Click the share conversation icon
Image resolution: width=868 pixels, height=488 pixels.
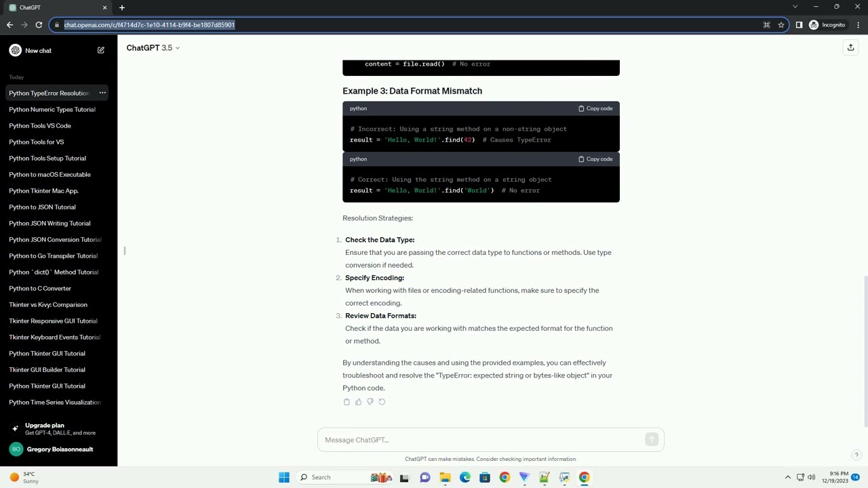coord(850,47)
